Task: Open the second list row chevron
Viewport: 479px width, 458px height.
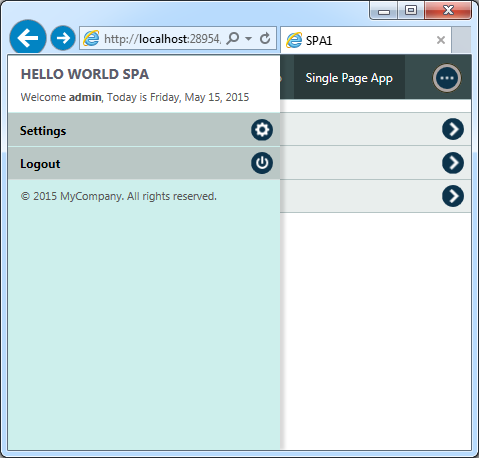Action: (x=453, y=163)
